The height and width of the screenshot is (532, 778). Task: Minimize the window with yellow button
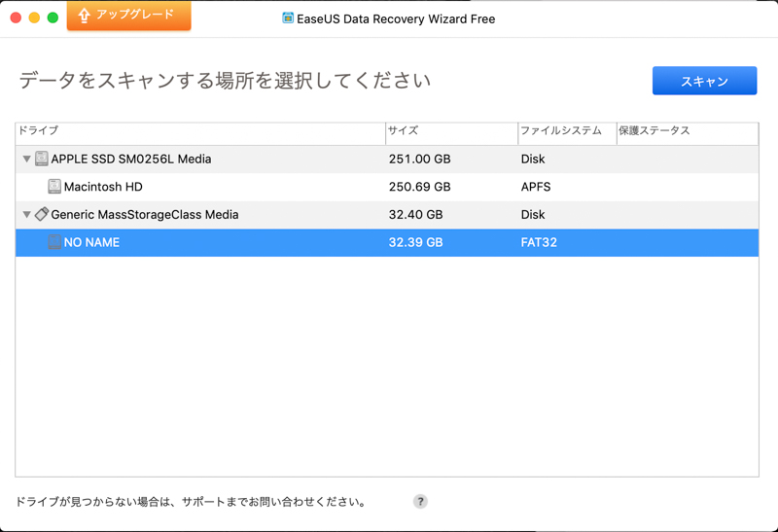[34, 18]
